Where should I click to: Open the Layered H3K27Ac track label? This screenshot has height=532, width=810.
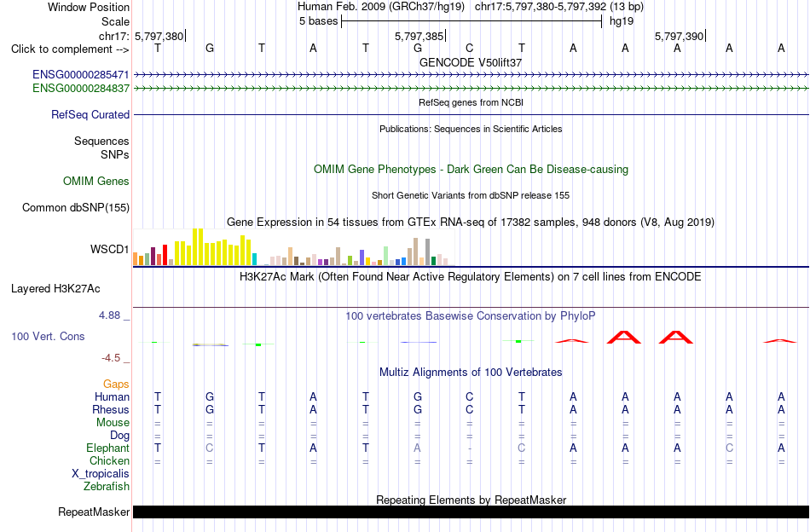point(55,289)
